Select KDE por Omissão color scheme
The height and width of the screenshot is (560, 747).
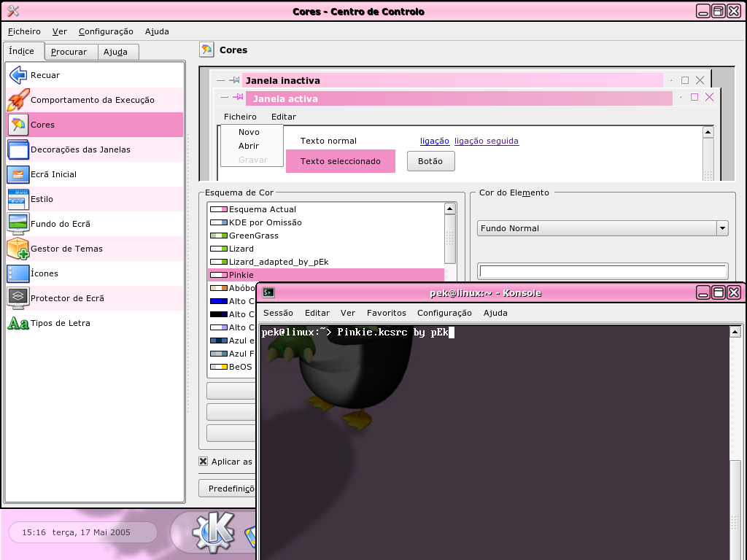326,222
